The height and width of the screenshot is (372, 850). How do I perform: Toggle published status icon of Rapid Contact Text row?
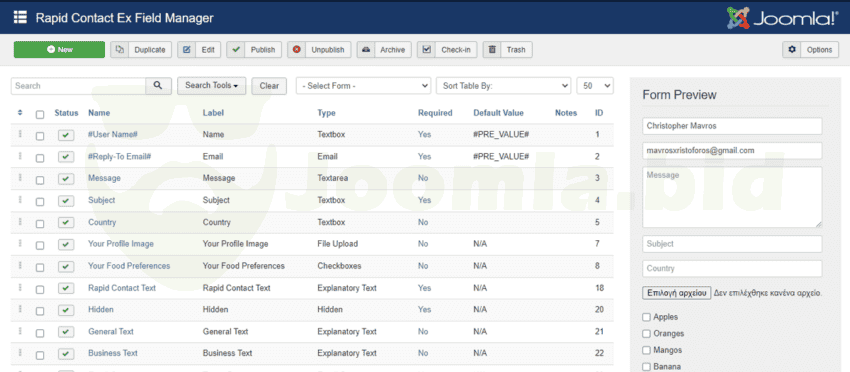tap(66, 288)
